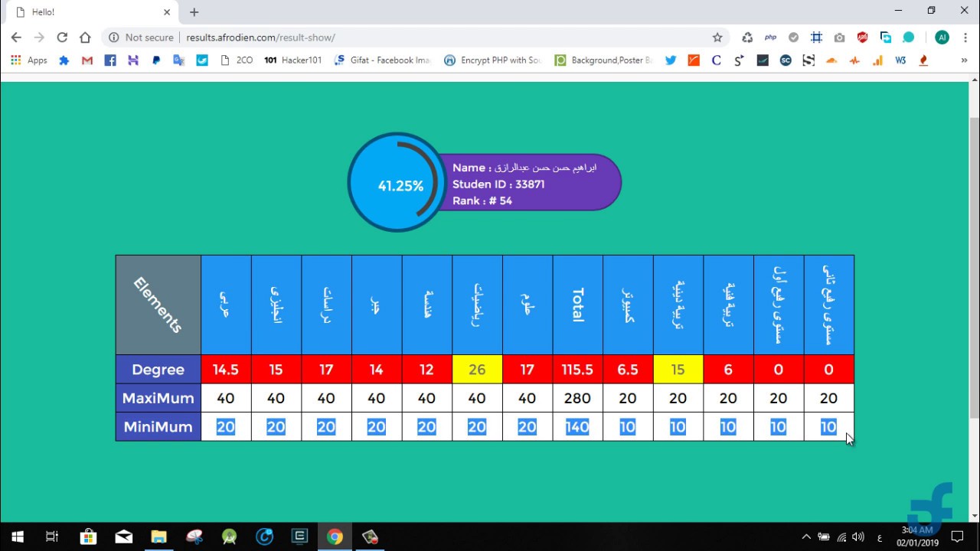The height and width of the screenshot is (551, 980).
Task: Click the camera screenshot extension icon
Action: pyautogui.click(x=840, y=37)
